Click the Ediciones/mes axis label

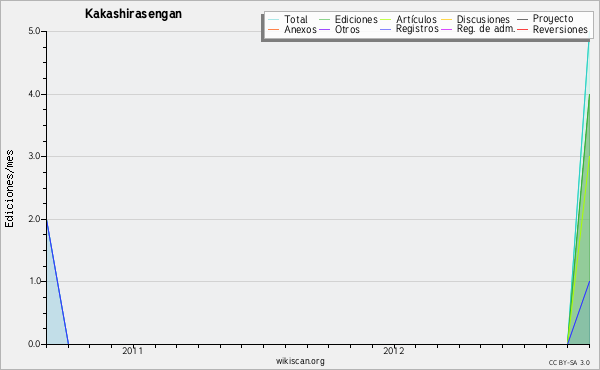coord(9,189)
